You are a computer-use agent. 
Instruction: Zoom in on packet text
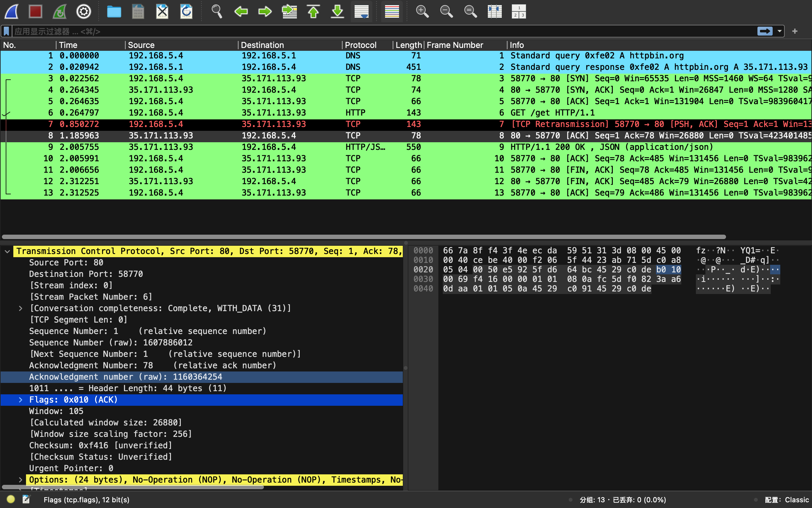[x=422, y=11]
